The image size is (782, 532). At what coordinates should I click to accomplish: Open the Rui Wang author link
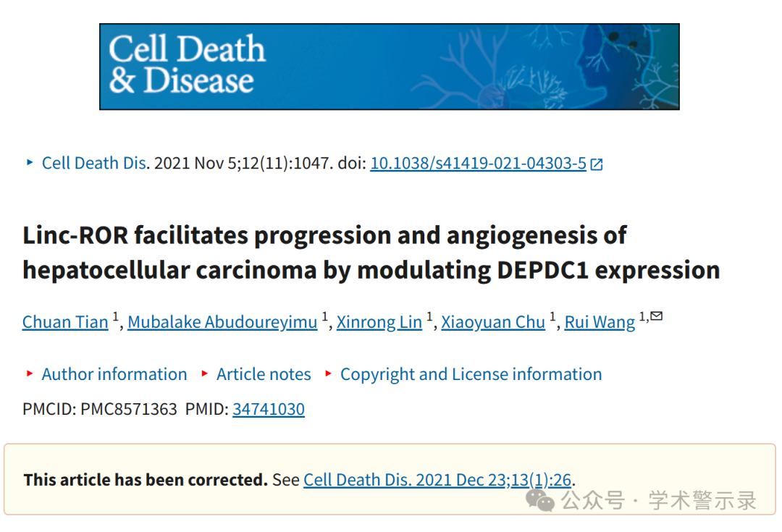pyautogui.click(x=600, y=322)
